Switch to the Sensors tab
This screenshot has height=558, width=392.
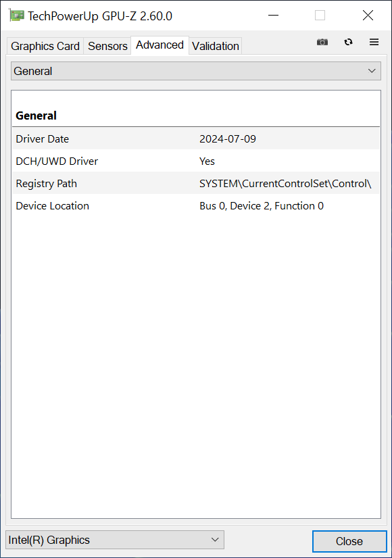[x=107, y=46]
